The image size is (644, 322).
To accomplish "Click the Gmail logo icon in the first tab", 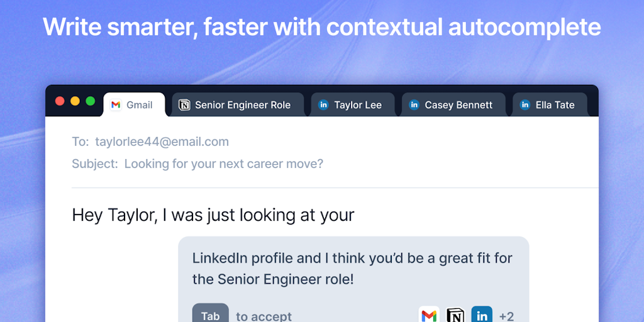I will click(116, 105).
